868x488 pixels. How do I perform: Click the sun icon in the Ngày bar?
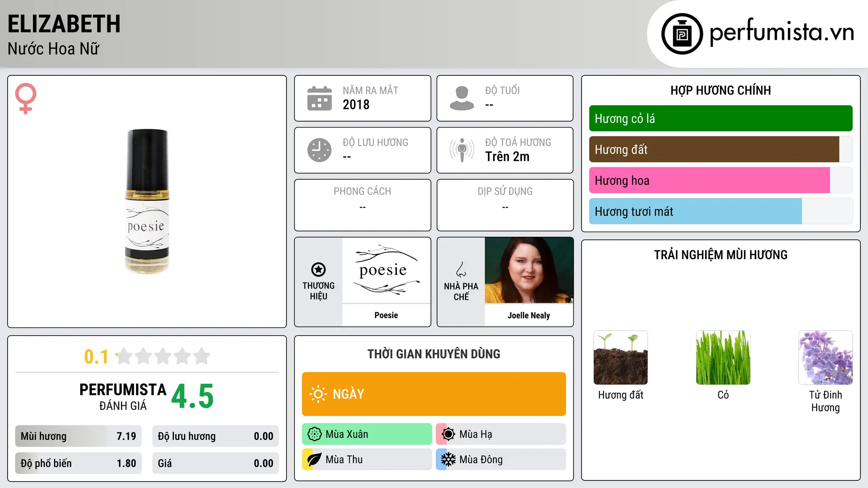point(318,394)
